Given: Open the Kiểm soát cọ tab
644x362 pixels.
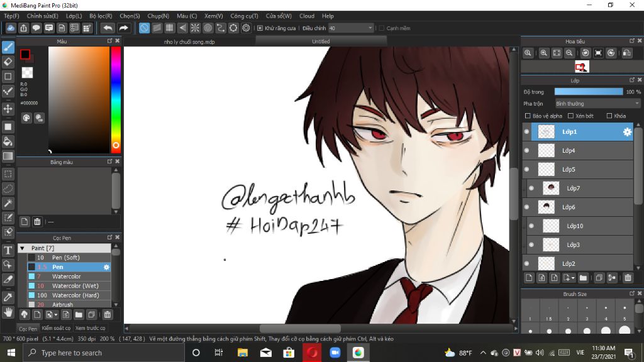Looking at the screenshot, I should click(56, 328).
